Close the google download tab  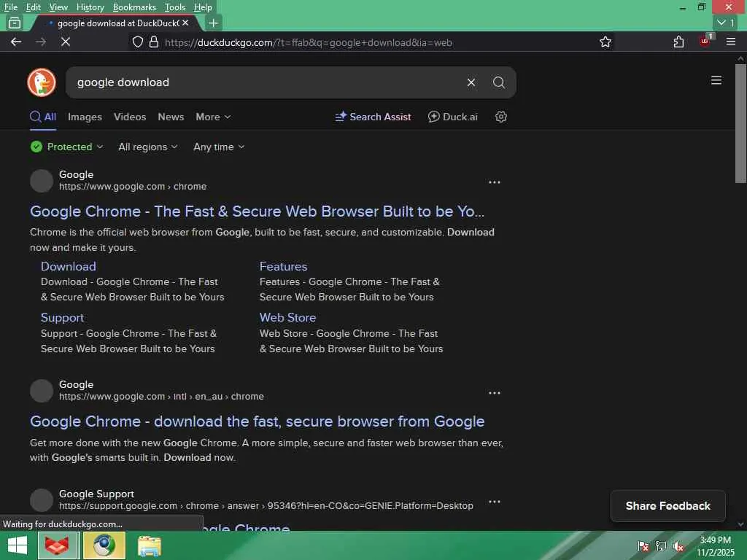pos(185,23)
